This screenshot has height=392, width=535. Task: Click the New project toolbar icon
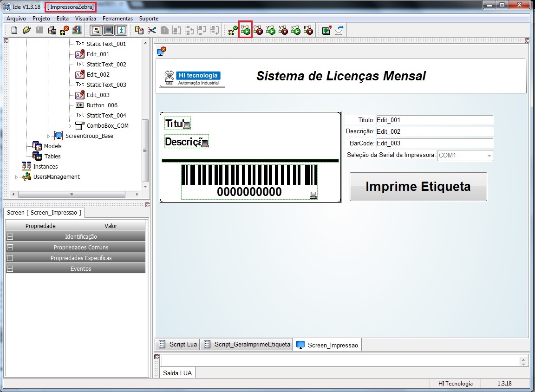click(14, 30)
